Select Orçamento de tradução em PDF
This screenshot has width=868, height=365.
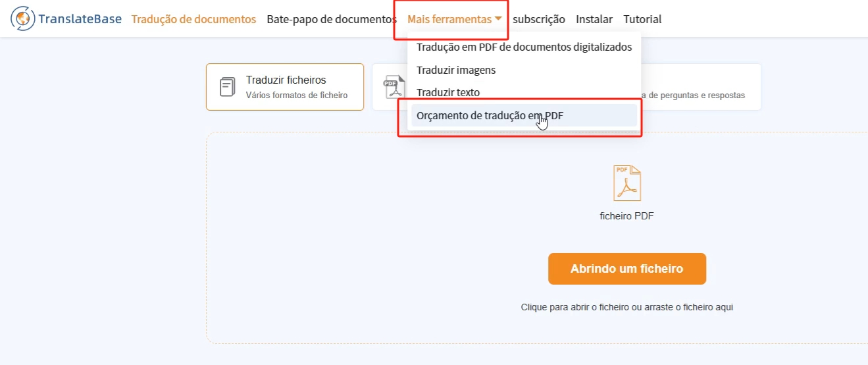[524, 115]
